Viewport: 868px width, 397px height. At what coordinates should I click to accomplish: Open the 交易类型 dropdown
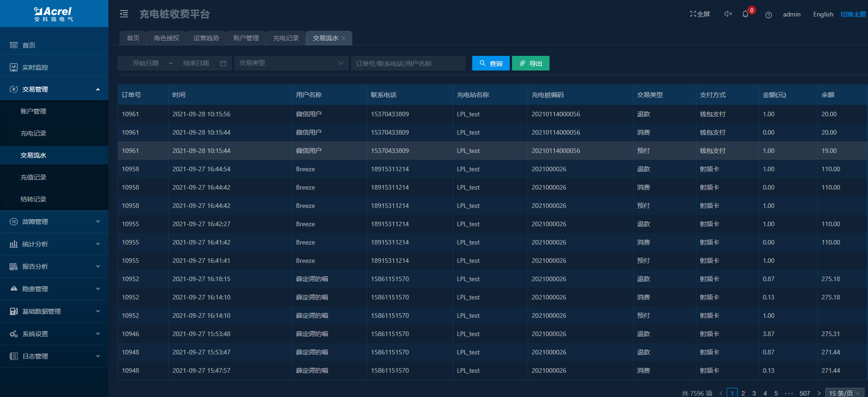(x=291, y=63)
